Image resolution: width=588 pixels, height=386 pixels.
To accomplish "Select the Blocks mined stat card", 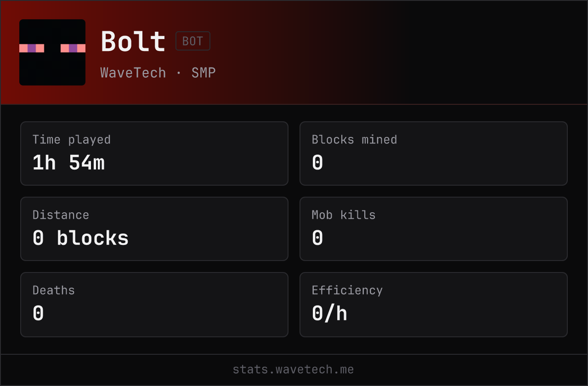I will [434, 153].
